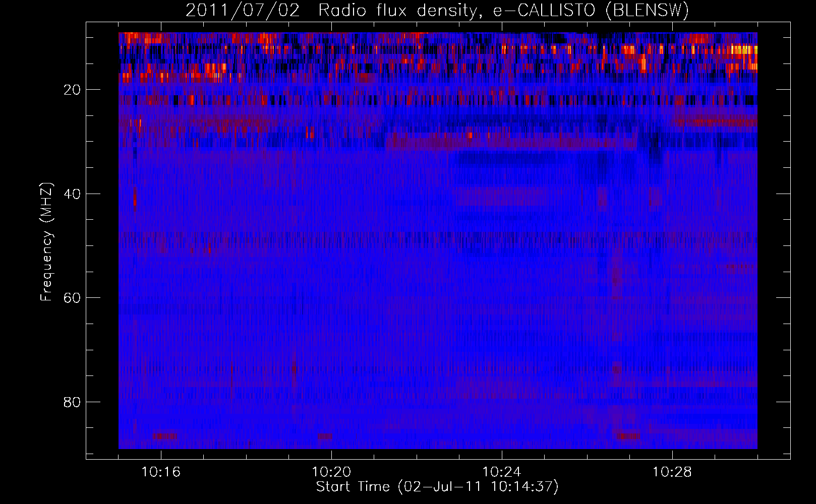Click the 60 MHz frequency tick label
The width and height of the screenshot is (816, 504).
72,298
